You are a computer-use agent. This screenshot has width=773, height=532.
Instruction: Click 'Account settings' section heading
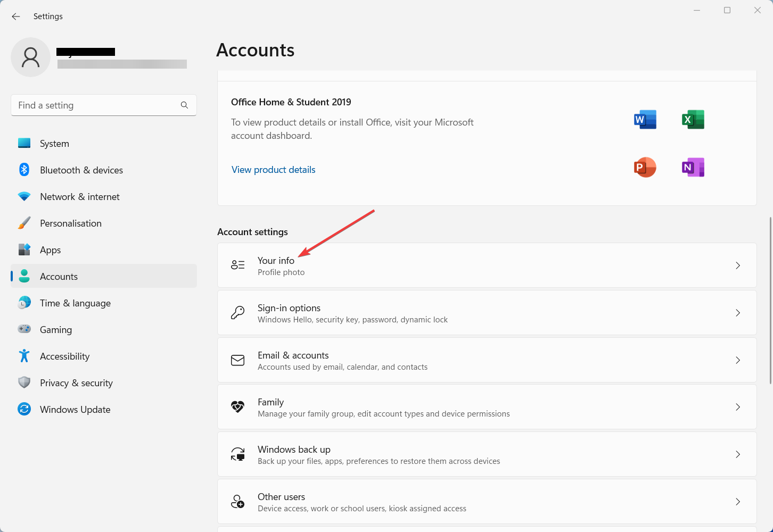[252, 232]
